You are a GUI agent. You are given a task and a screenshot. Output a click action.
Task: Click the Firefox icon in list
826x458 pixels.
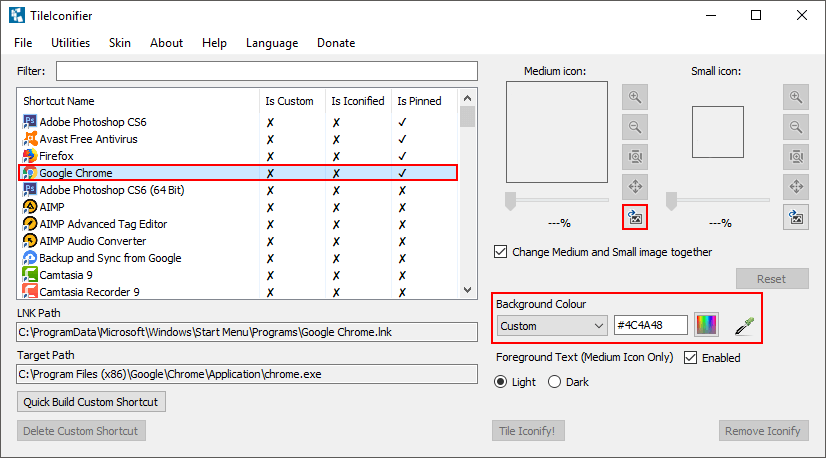[x=30, y=156]
